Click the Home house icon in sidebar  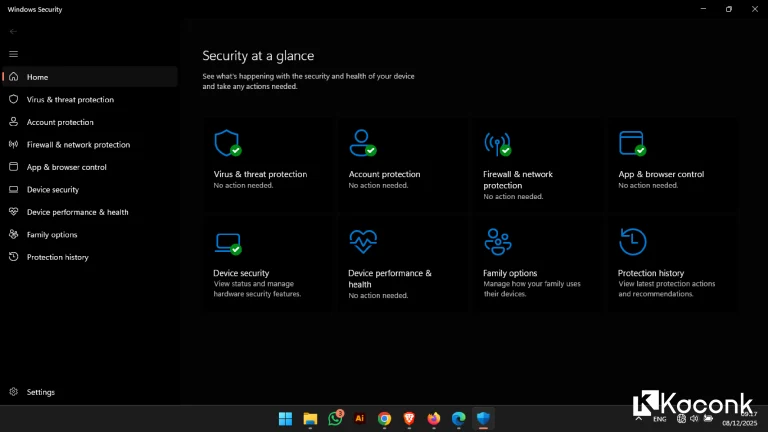[x=14, y=76]
